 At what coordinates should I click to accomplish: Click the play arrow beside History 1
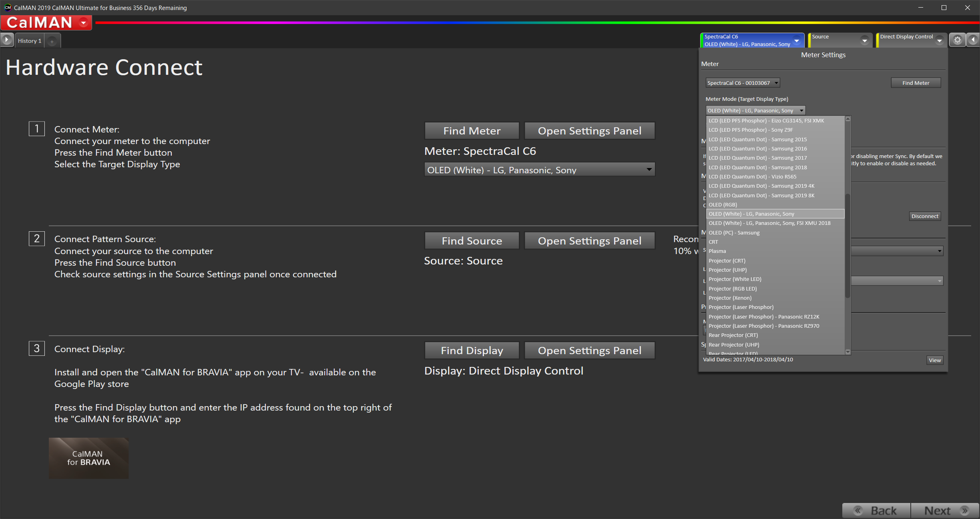click(7, 40)
